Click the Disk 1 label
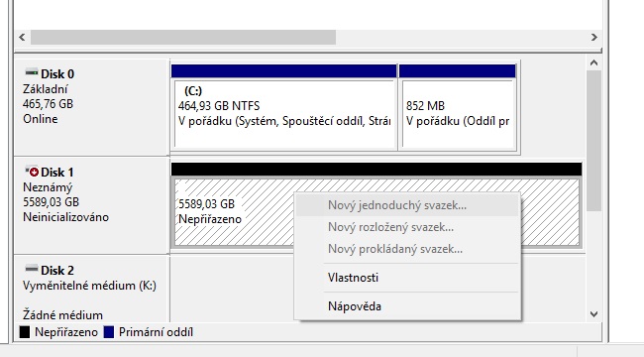The height and width of the screenshot is (357, 644). click(x=57, y=173)
